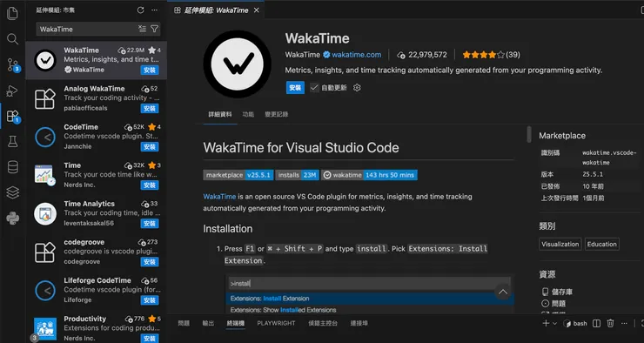This screenshot has height=343, width=644.
Task: Select the Time Analytics list item
Action: pos(96,213)
